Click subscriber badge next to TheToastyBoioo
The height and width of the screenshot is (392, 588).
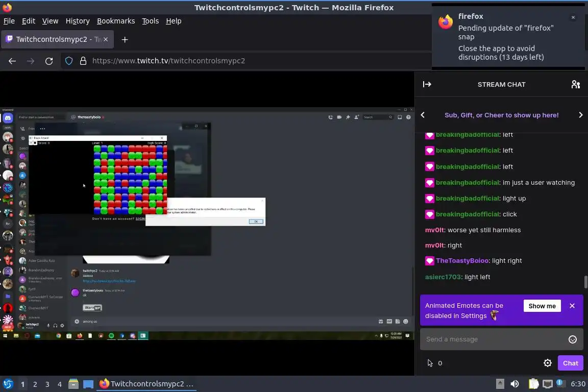429,261
